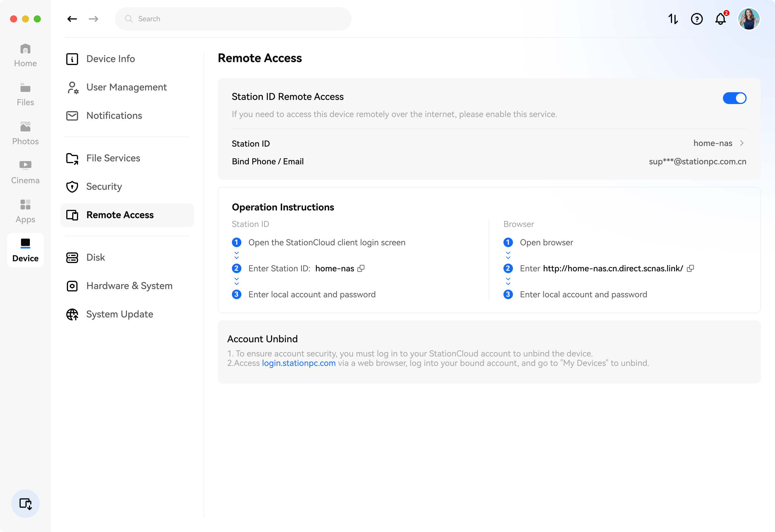The height and width of the screenshot is (532, 775).
Task: Click the bound email sup***@stationpc.com.cn
Action: point(697,162)
